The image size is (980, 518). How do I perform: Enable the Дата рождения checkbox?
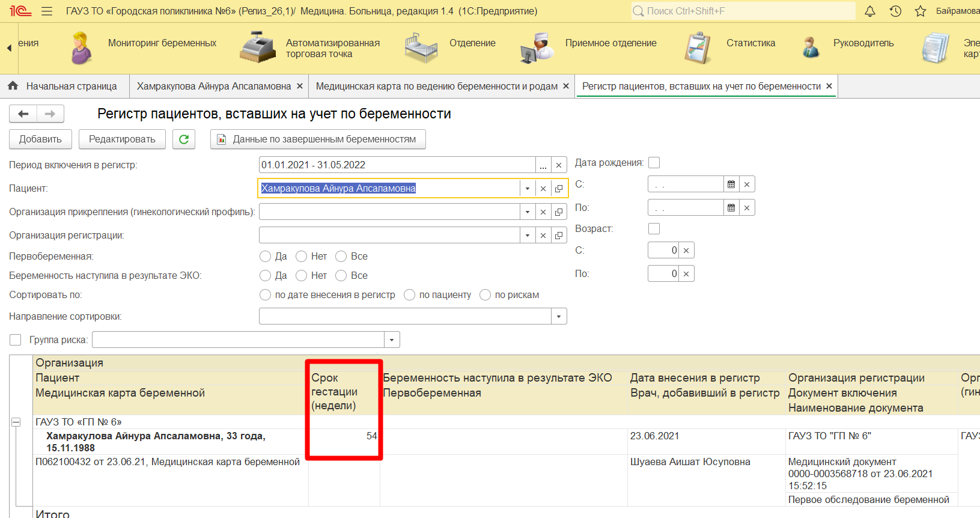[654, 163]
